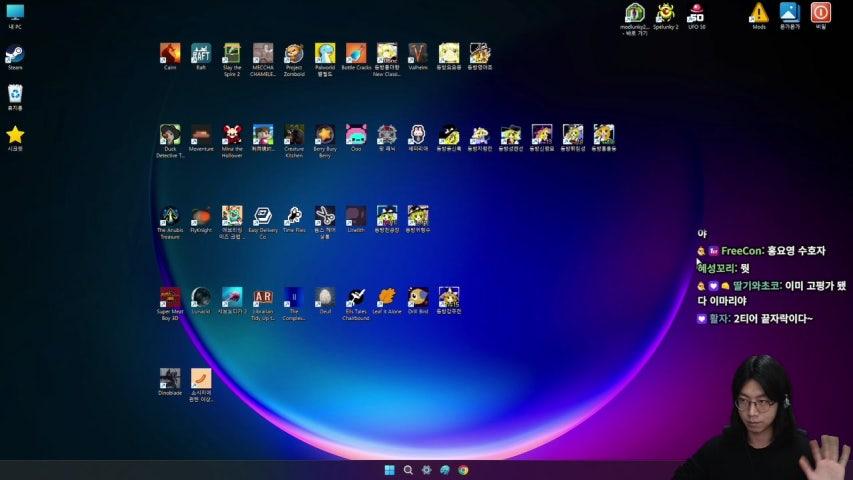Open the Time Flies shortcut
Viewport: 853px width, 480px height.
pyautogui.click(x=294, y=218)
